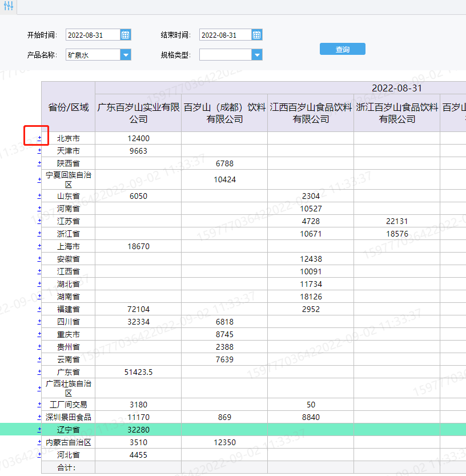466x476 pixels.
Task: Select the 2304 cell for 山东省
Action: (311, 196)
